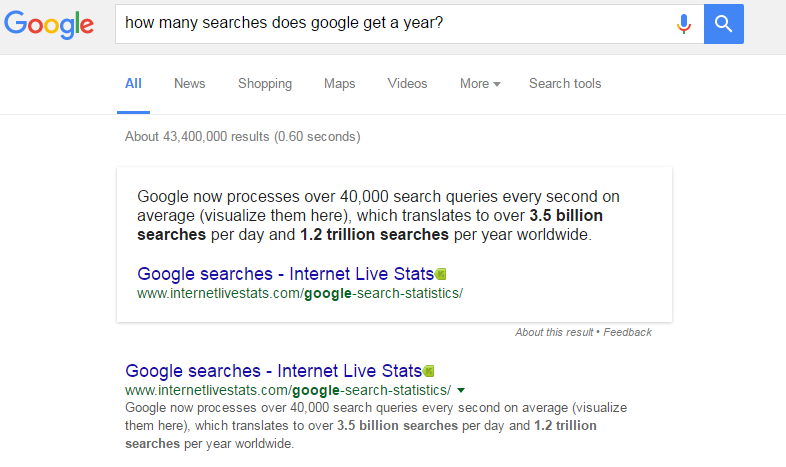This screenshot has width=786, height=467.
Task: Select the All results tab
Action: (133, 84)
